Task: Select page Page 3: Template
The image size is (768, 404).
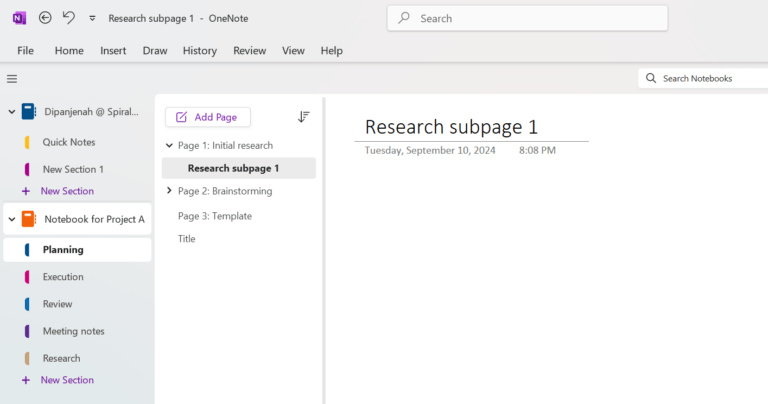Action: [215, 216]
